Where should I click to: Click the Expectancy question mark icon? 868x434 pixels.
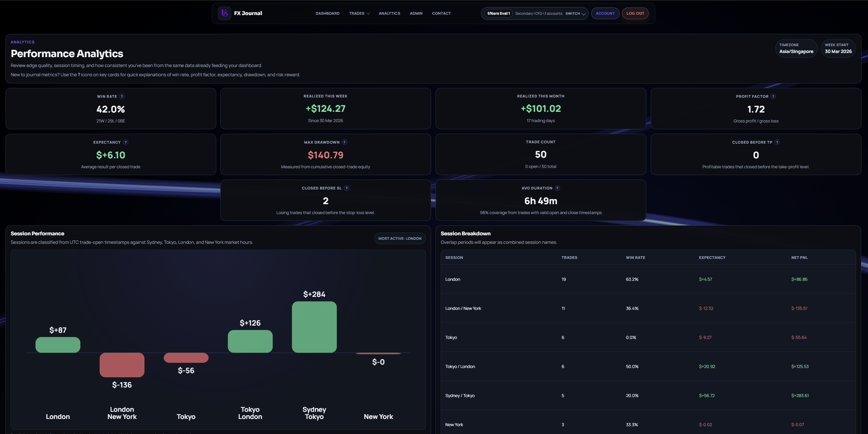(125, 142)
